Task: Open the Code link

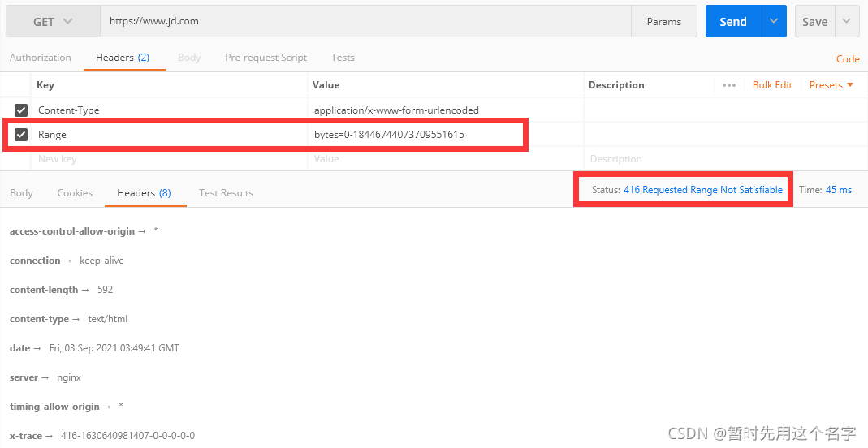Action: [x=848, y=59]
